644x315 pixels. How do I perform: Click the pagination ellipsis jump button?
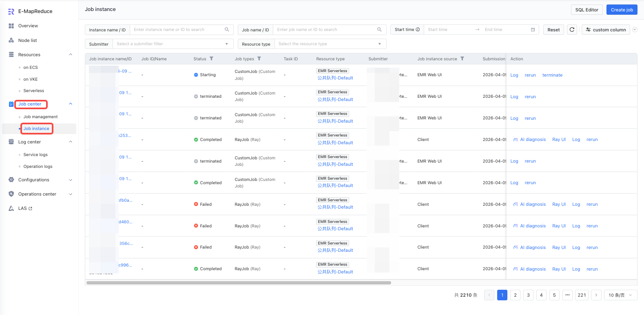tap(567, 295)
